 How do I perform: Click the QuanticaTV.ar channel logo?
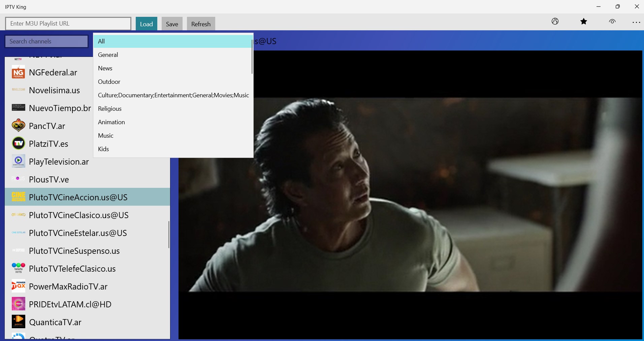(18, 321)
